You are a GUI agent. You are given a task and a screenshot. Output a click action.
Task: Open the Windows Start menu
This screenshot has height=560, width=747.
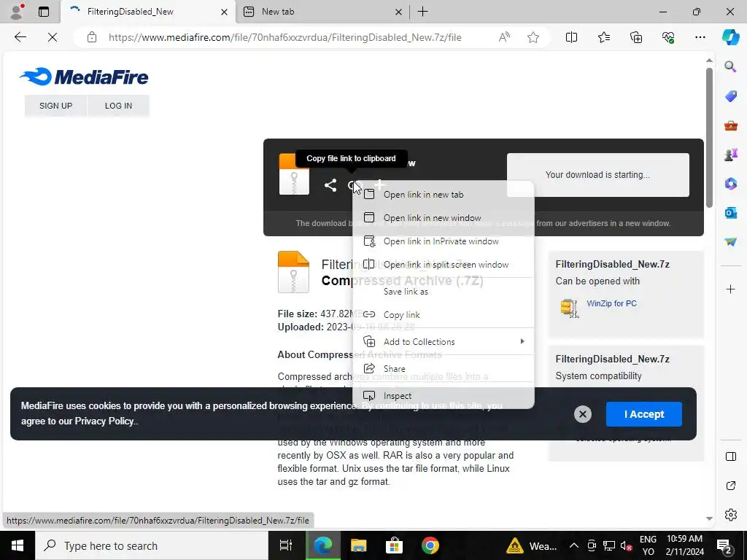click(x=18, y=545)
